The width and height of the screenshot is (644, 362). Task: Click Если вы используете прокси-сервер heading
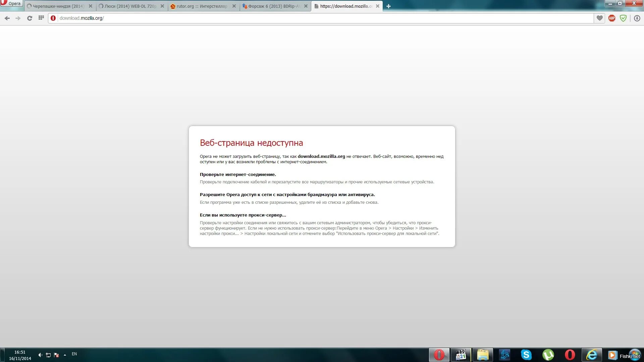click(x=243, y=215)
